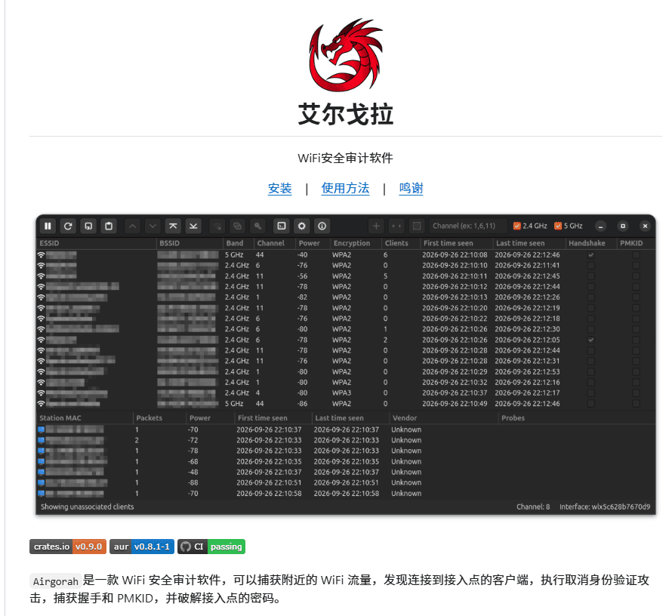
Task: Open settings with the gear icon
Action: pyautogui.click(x=302, y=226)
